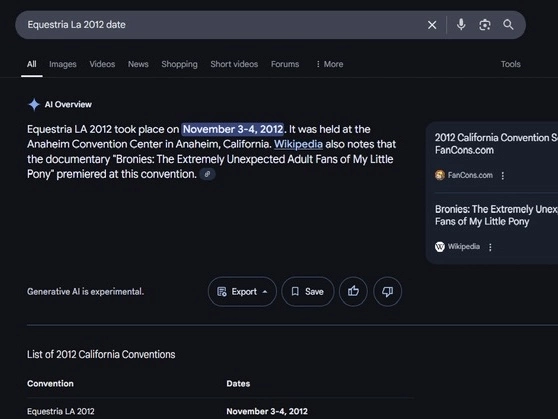Click 'List of 2012 California Conventions' heading
This screenshot has width=558, height=419.
[x=101, y=355]
